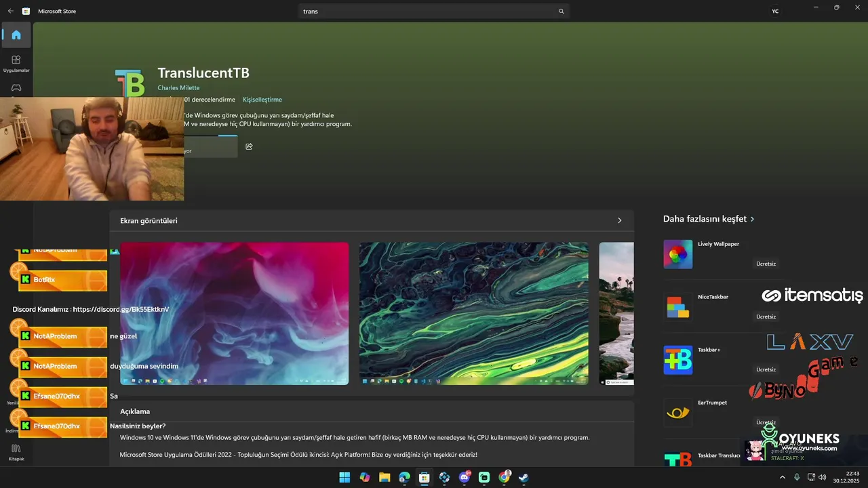This screenshot has height=488, width=868.
Task: Open Copilot from the taskbar
Action: 365,477
